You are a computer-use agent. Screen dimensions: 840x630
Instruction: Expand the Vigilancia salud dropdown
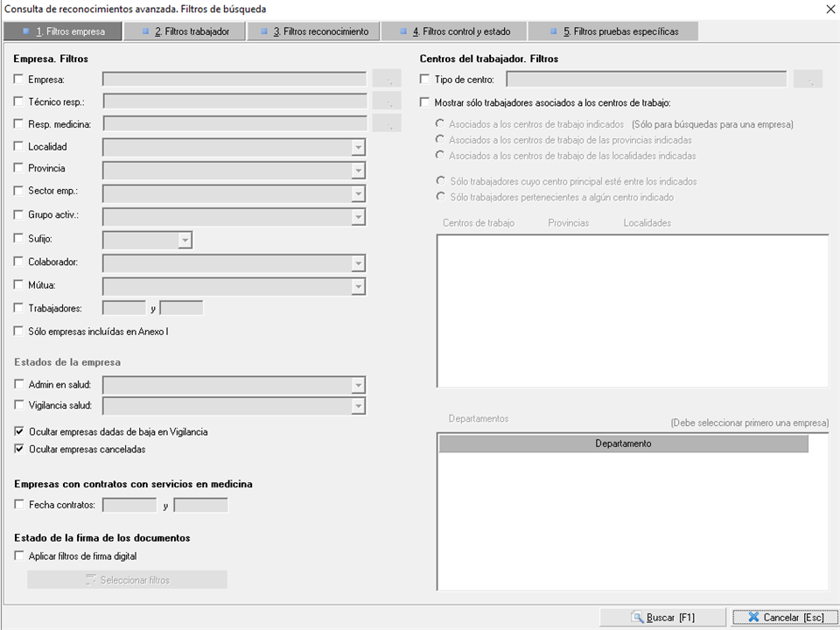358,406
